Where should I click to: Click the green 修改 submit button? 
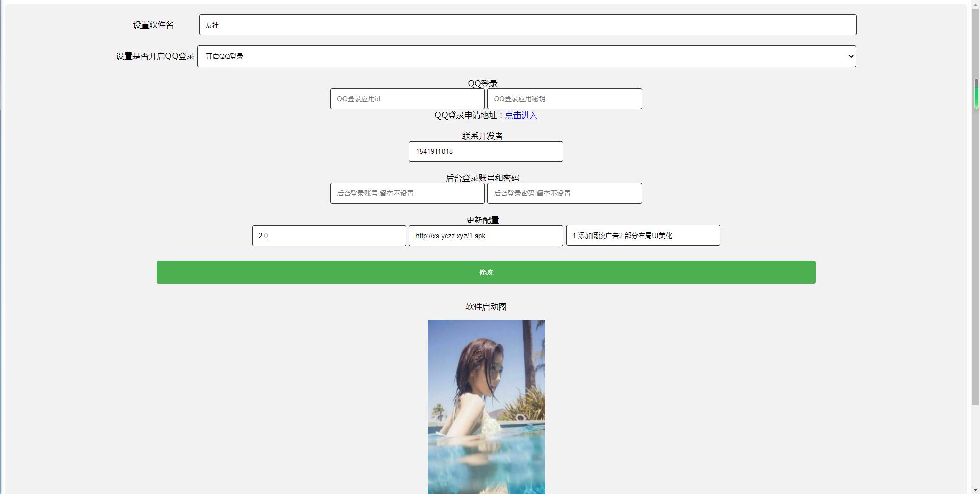coord(485,272)
